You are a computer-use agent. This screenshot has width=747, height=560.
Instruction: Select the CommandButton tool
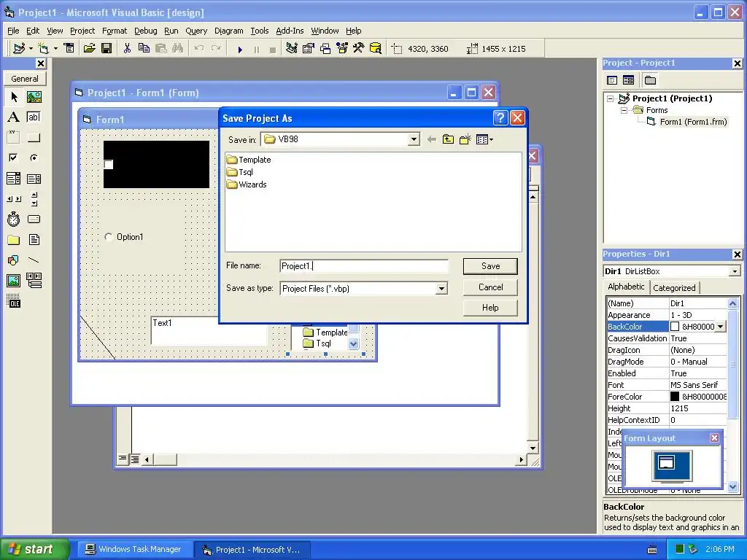(x=34, y=138)
